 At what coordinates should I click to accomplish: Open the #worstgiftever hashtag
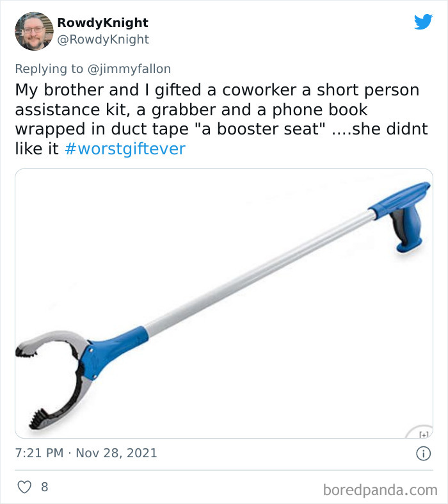coord(125,149)
